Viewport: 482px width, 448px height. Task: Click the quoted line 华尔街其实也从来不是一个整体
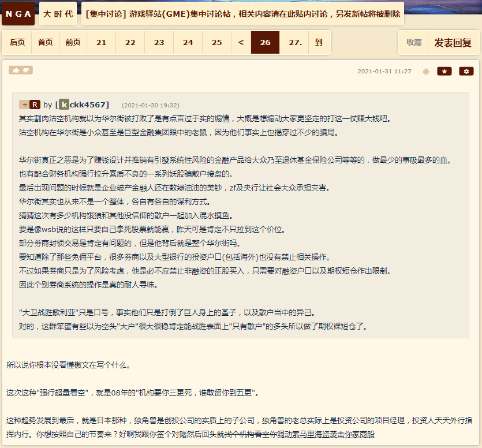(x=115, y=201)
